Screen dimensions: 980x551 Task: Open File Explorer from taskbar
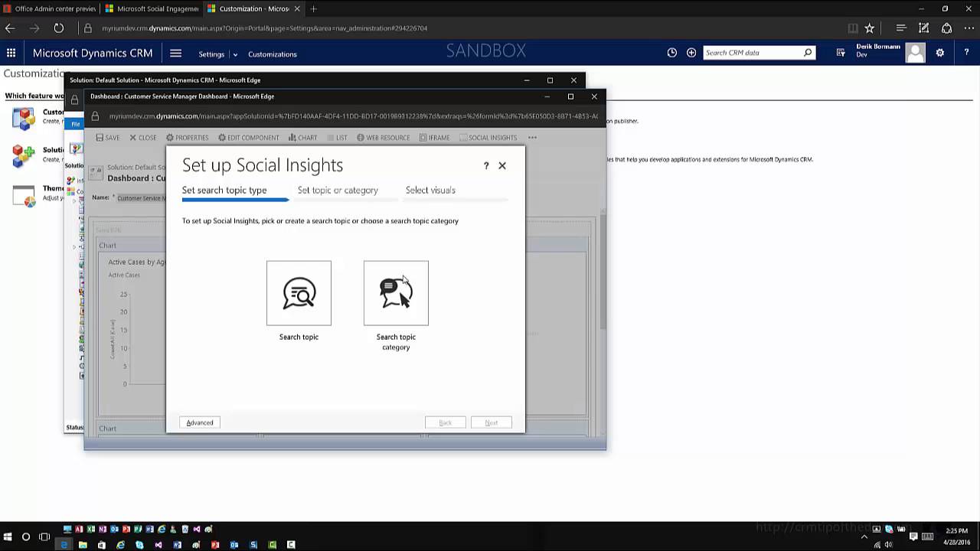click(83, 545)
